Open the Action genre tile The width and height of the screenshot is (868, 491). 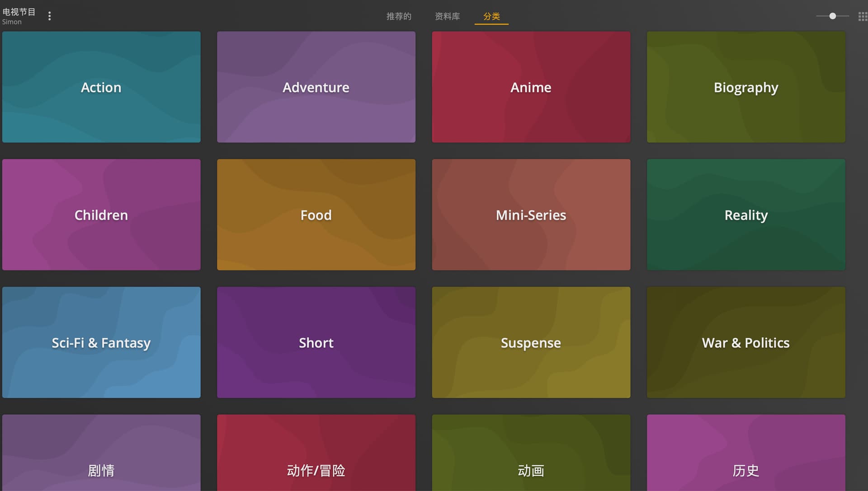click(x=101, y=87)
